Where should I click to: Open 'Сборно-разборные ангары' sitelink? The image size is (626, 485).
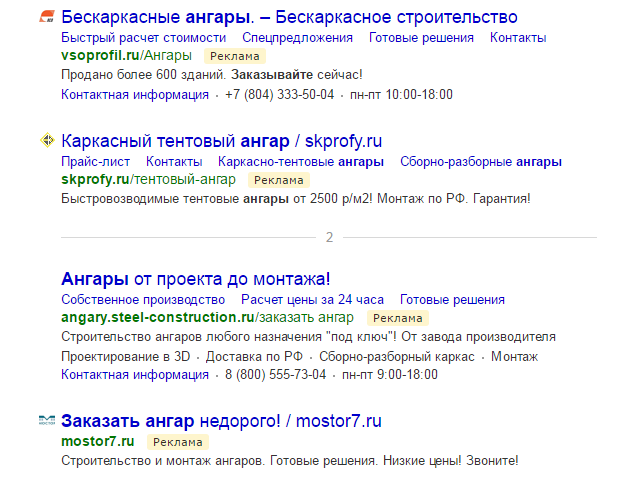(x=481, y=162)
